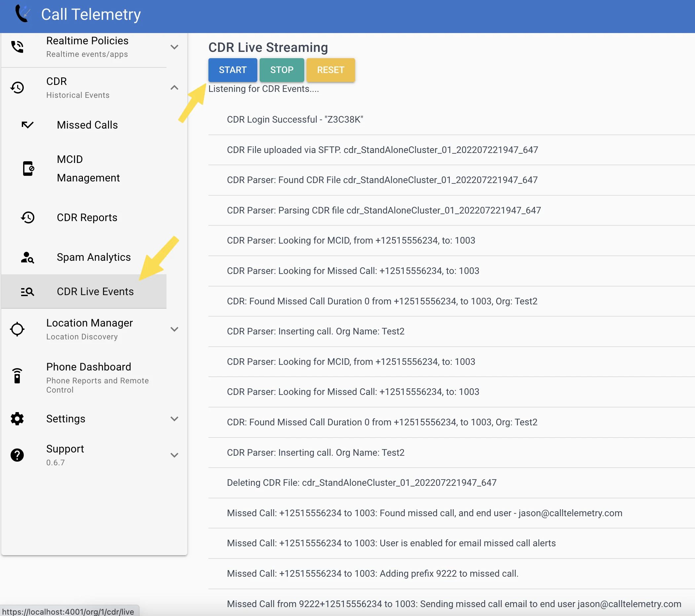This screenshot has height=616, width=695.
Task: Open the Missed Calls menu item
Action: tap(88, 125)
